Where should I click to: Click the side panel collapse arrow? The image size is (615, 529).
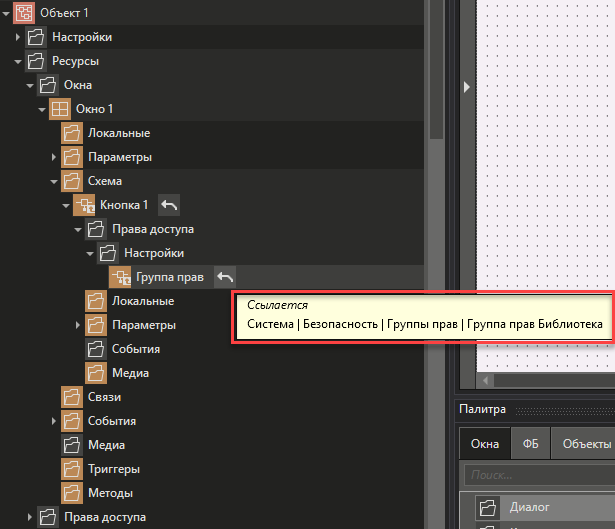[x=467, y=88]
